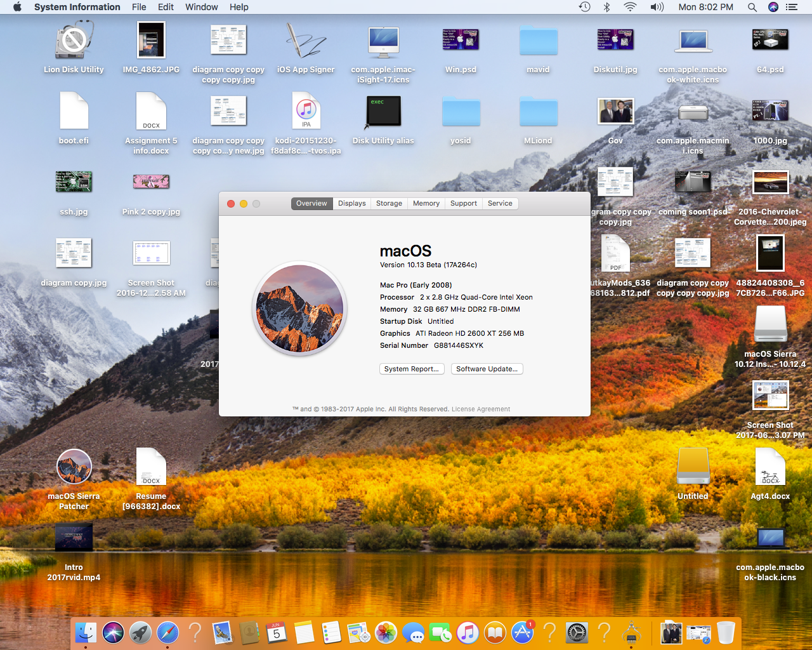Open Bluetooth status menu

coord(606,7)
